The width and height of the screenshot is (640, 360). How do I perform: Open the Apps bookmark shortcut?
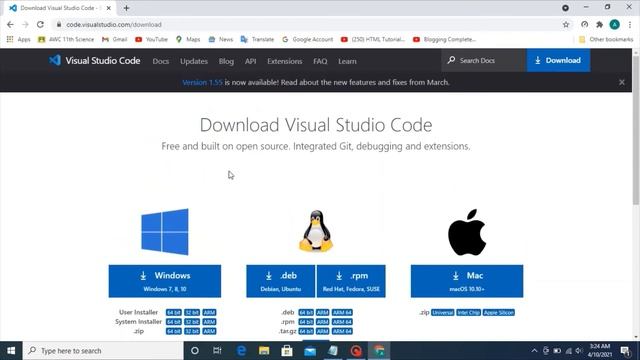pyautogui.click(x=19, y=39)
